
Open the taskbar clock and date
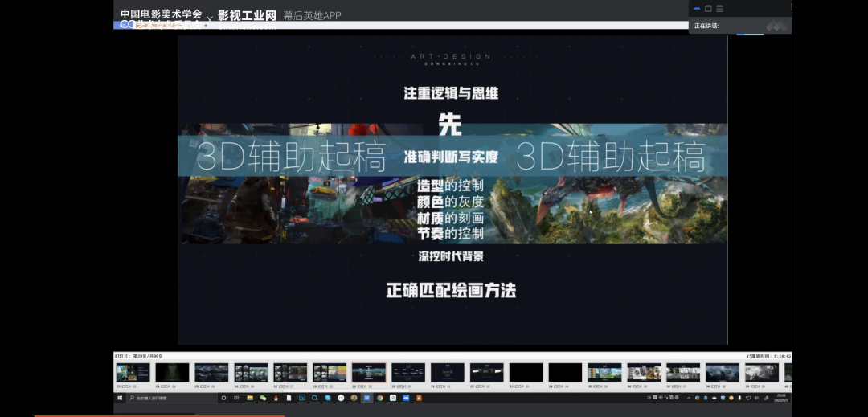[782, 398]
